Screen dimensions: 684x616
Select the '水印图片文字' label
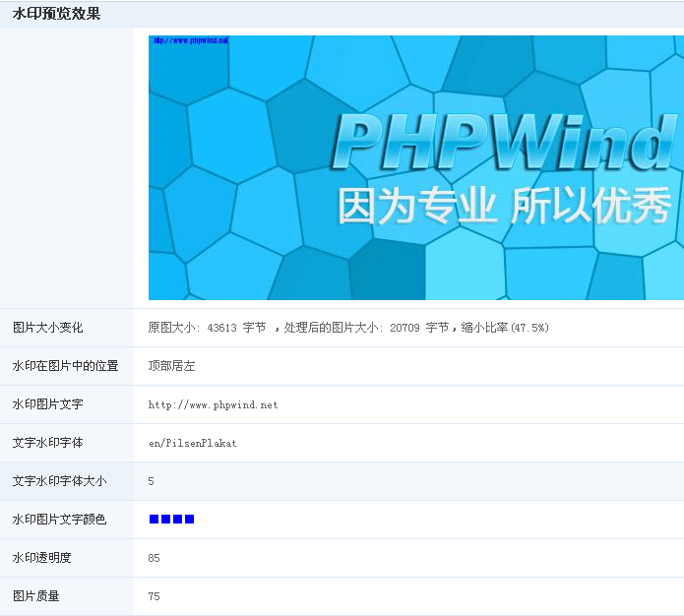click(x=47, y=404)
